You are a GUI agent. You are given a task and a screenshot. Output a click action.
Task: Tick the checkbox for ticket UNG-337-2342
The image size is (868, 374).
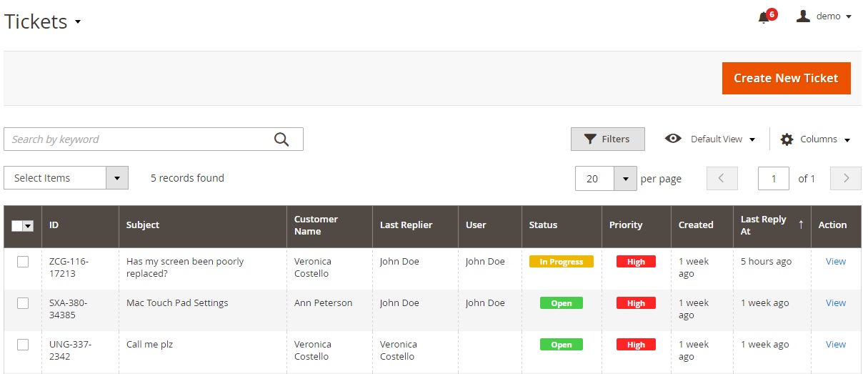pos(23,345)
